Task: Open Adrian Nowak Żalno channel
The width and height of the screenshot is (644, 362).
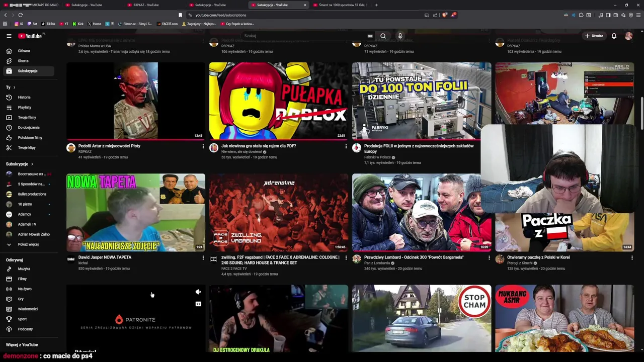Action: pos(28,234)
